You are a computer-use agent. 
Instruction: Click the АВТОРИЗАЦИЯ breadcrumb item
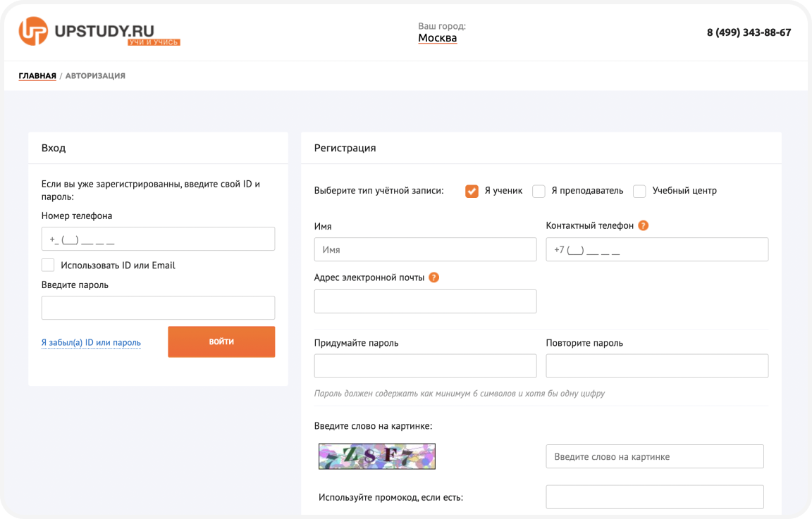pos(95,76)
